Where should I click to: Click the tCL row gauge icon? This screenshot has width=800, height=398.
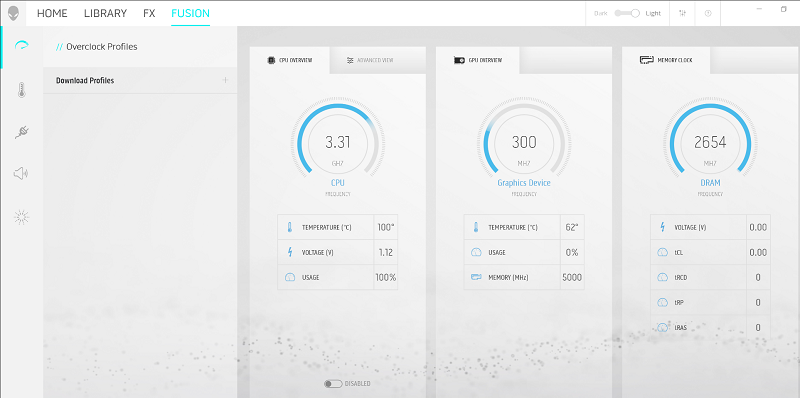click(662, 252)
